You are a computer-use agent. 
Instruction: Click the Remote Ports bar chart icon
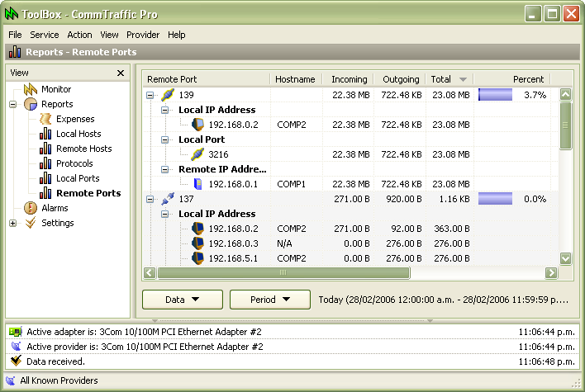click(45, 193)
